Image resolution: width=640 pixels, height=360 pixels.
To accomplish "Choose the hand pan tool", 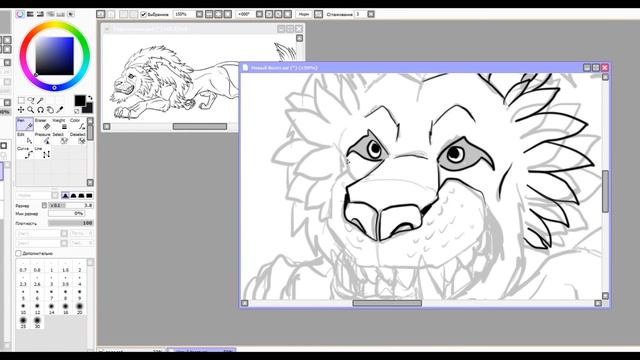I will [x=50, y=110].
